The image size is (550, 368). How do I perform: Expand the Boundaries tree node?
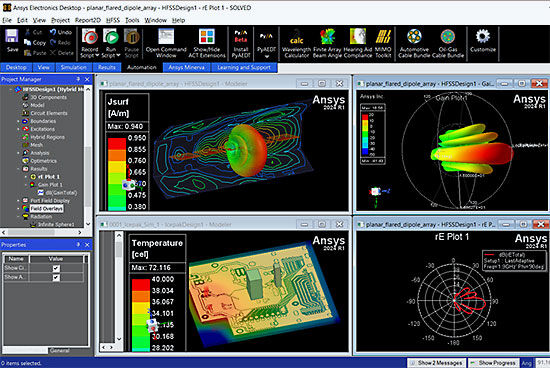18,121
